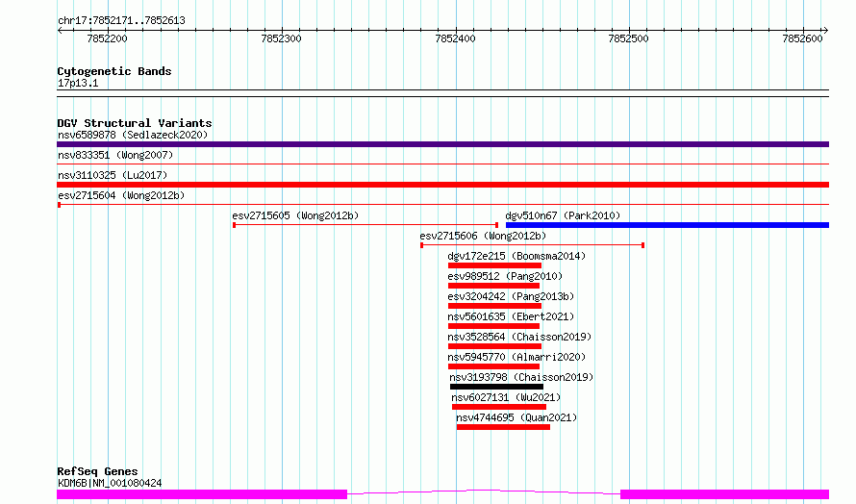Viewport: 856px width, 504px height.
Task: Select the red bar under dgv172e215
Action: [494, 265]
